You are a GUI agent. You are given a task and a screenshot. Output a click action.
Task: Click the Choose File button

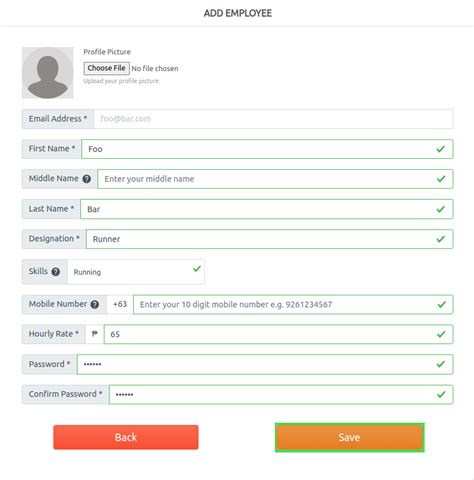coord(106,68)
